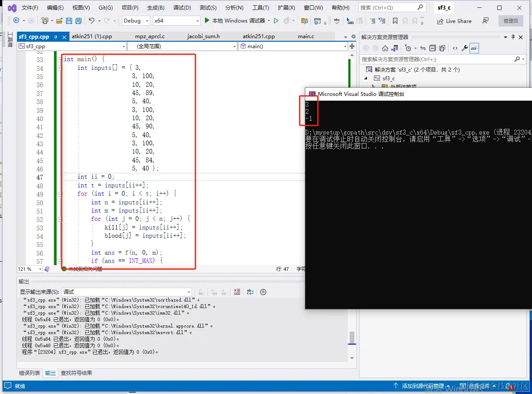Click the feedback person icon next to Live Share
The image size is (532, 394).
click(x=486, y=21)
